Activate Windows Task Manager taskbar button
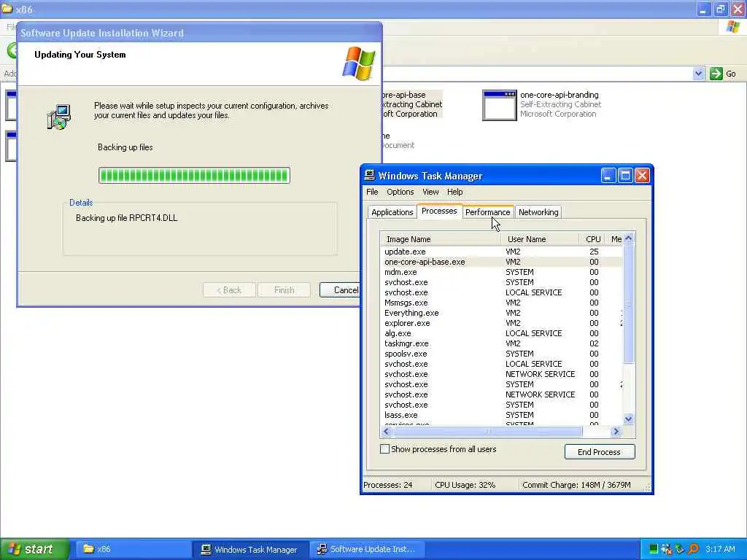 [251, 549]
